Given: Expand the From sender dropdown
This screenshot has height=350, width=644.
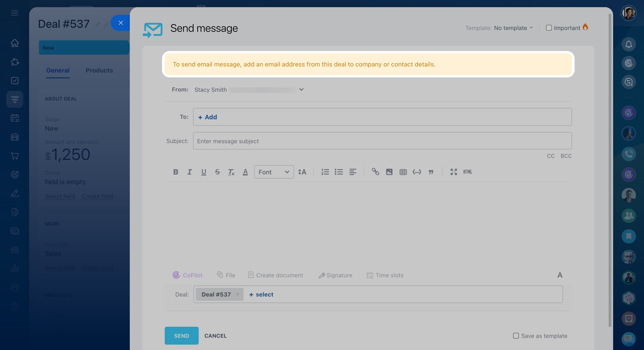Looking at the screenshot, I should [301, 90].
